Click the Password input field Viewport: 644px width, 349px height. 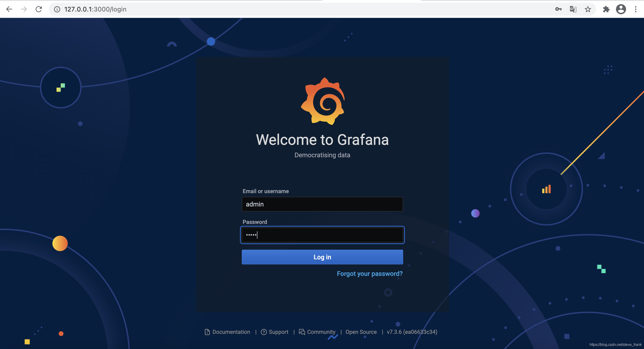[x=322, y=235]
